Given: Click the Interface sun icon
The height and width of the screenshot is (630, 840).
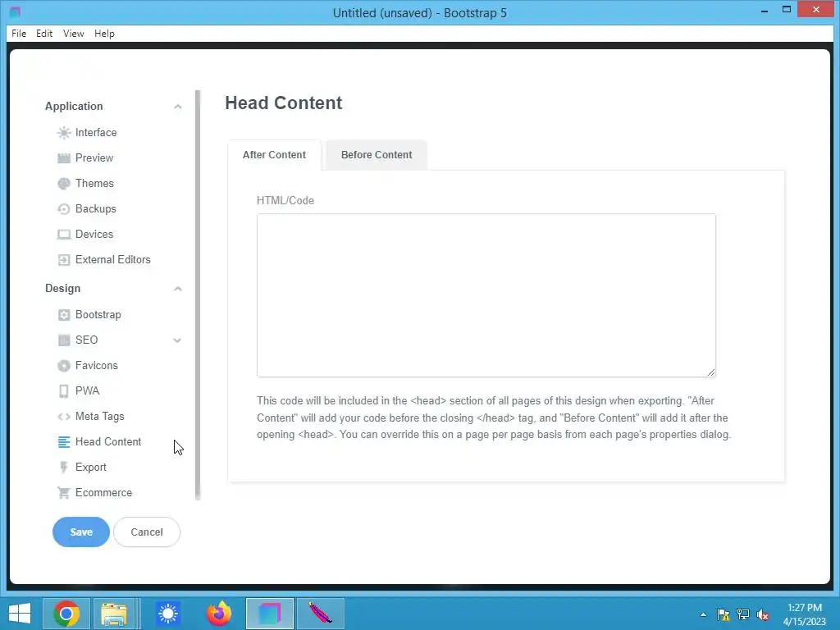Looking at the screenshot, I should tap(64, 132).
